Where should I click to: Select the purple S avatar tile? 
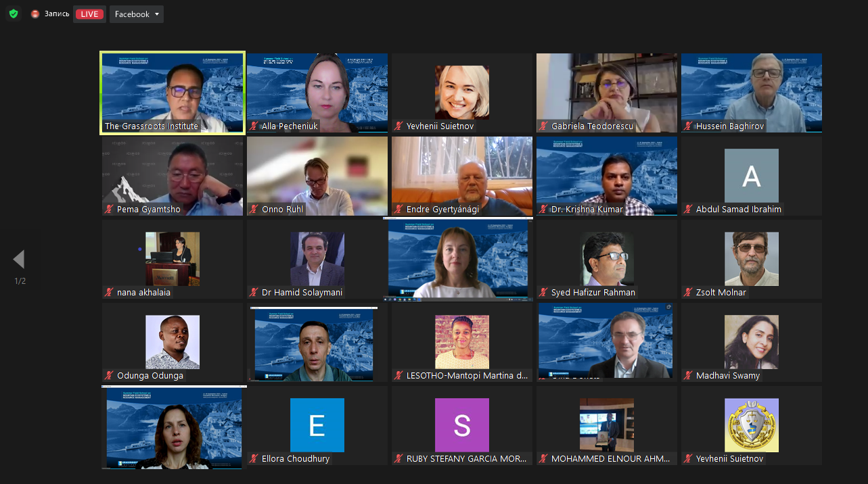click(x=461, y=425)
